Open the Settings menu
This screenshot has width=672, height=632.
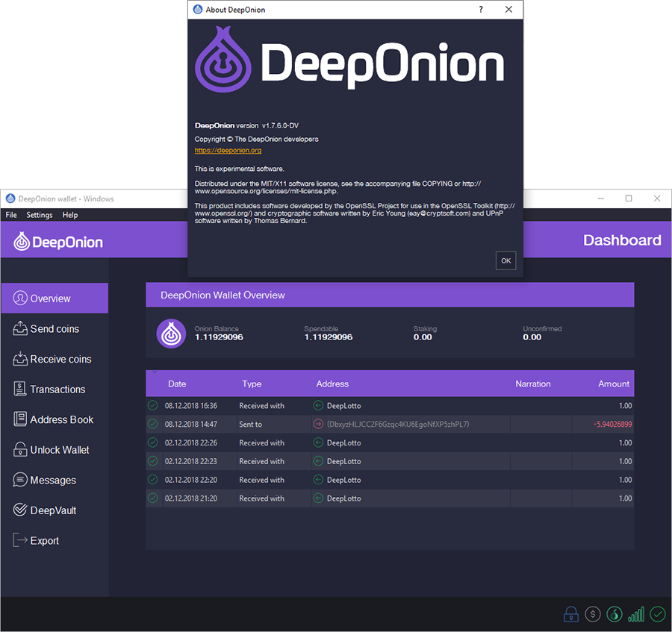coord(40,215)
